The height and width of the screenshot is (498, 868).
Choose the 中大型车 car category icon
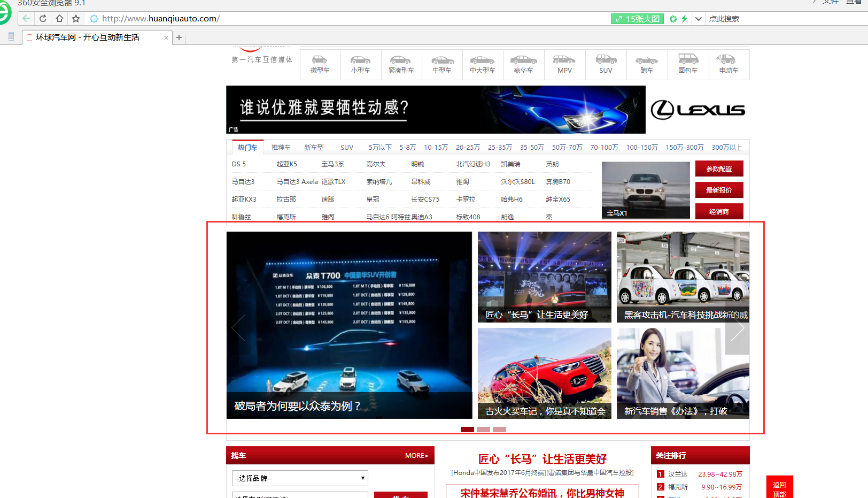(x=483, y=64)
